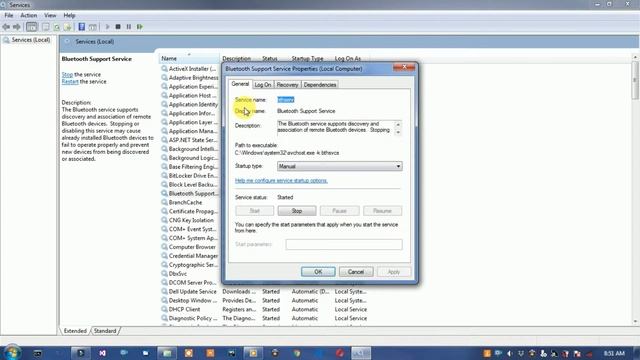Toggle Show/Hide Console Tree toolbar icon
The height and width of the screenshot is (360, 640).
click(31, 27)
